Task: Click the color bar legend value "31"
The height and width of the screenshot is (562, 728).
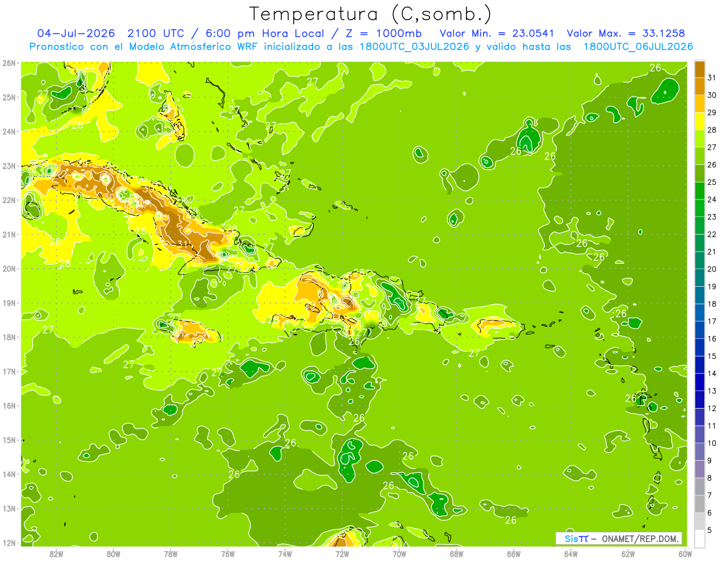Action: [x=712, y=78]
